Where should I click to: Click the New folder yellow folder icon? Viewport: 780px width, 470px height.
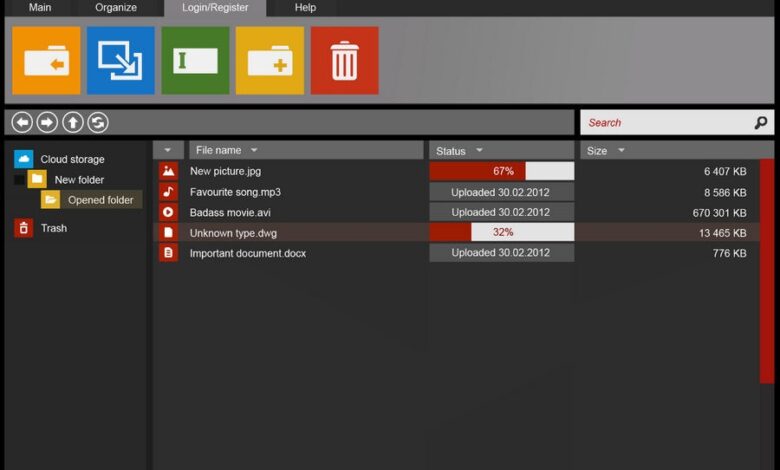[37, 179]
